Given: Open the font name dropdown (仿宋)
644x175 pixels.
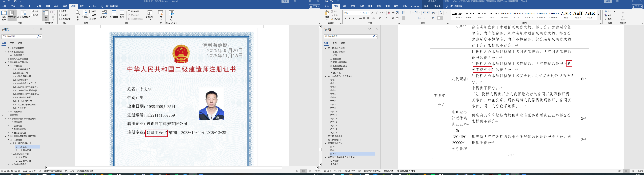Looking at the screenshot, I should 360,13.
